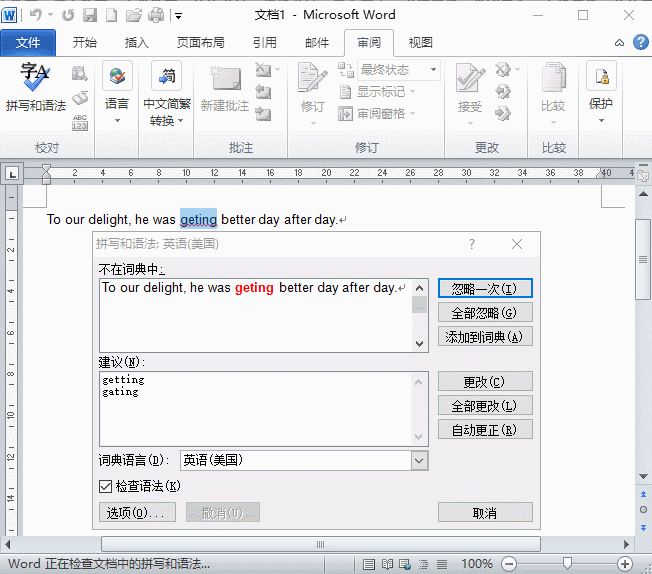Switch to Outline view in status bar

pos(423,564)
